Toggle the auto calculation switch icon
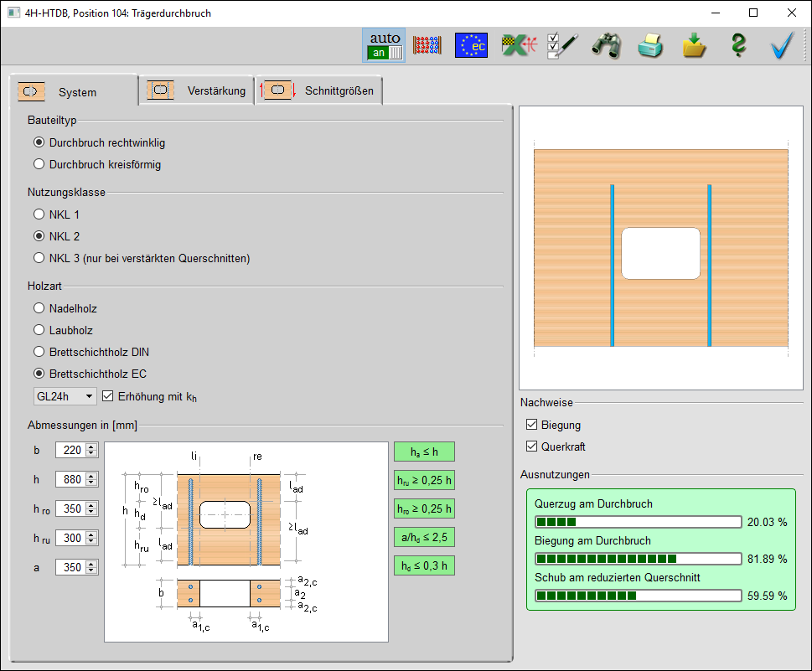The image size is (812, 671). pos(385,45)
